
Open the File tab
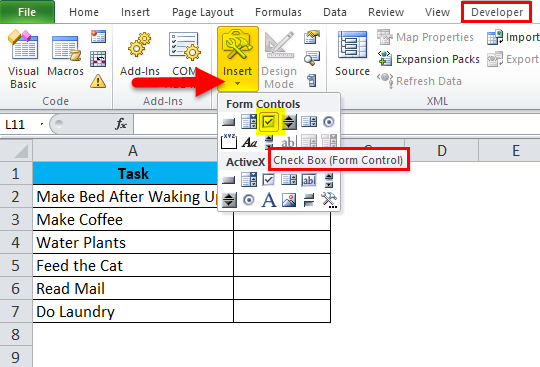tap(27, 12)
